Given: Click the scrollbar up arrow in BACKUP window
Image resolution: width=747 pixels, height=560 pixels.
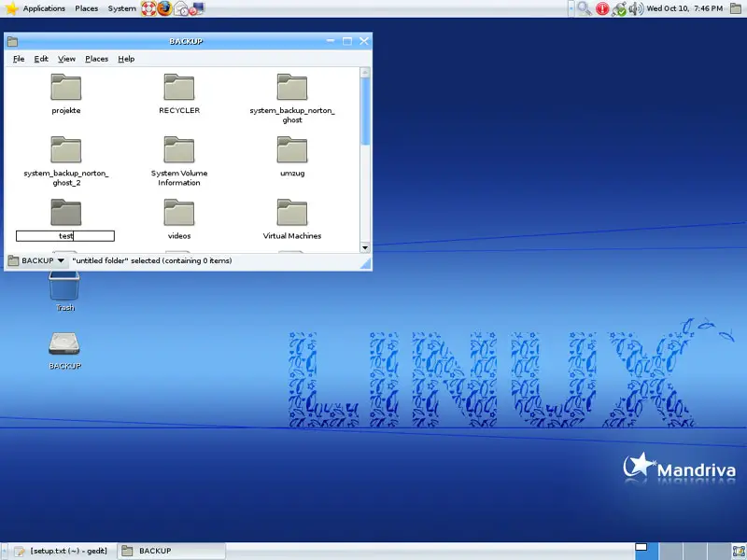Looking at the screenshot, I should tap(365, 73).
